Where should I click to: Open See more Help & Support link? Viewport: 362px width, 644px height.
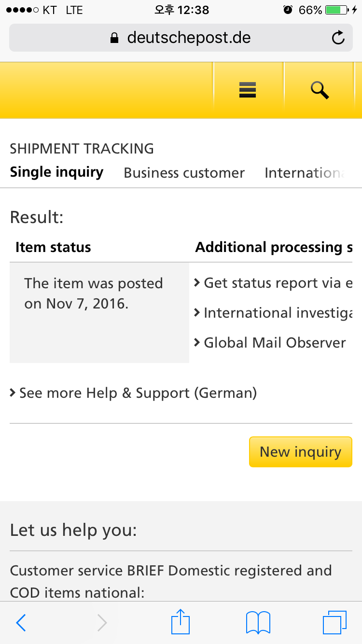pyautogui.click(x=138, y=393)
